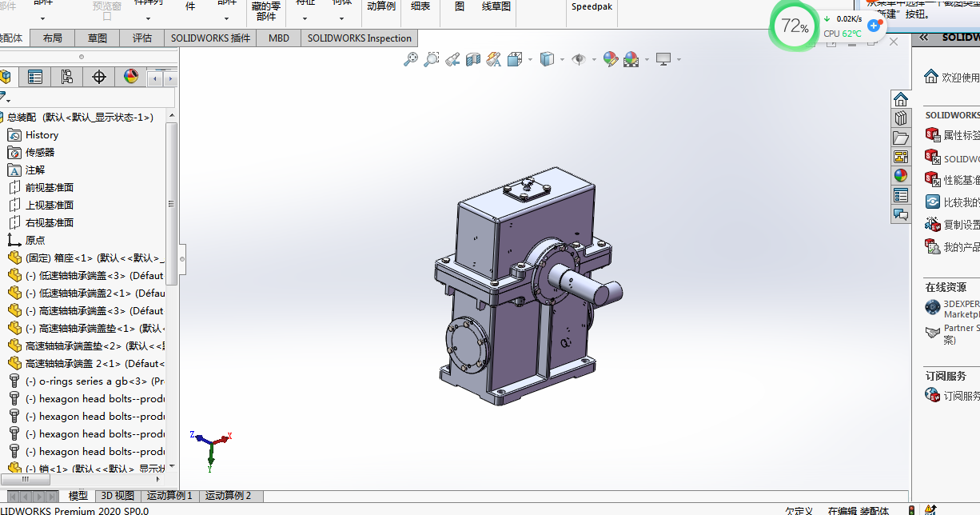The image size is (980, 515).
Task: Open the ConfigurationManager tab icon
Action: (67, 77)
